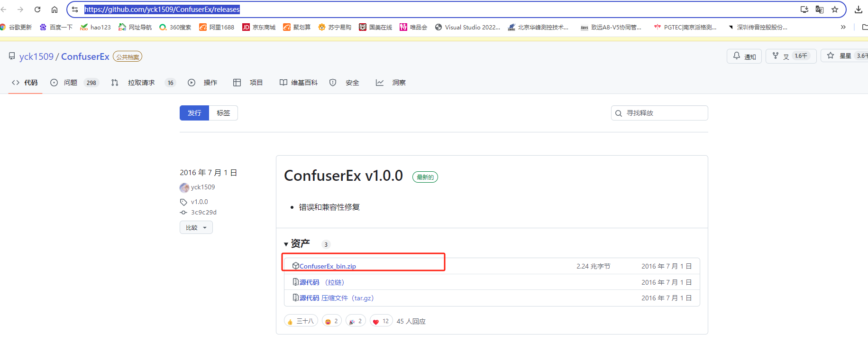Click the fork button showing 1.6千

[x=791, y=56]
